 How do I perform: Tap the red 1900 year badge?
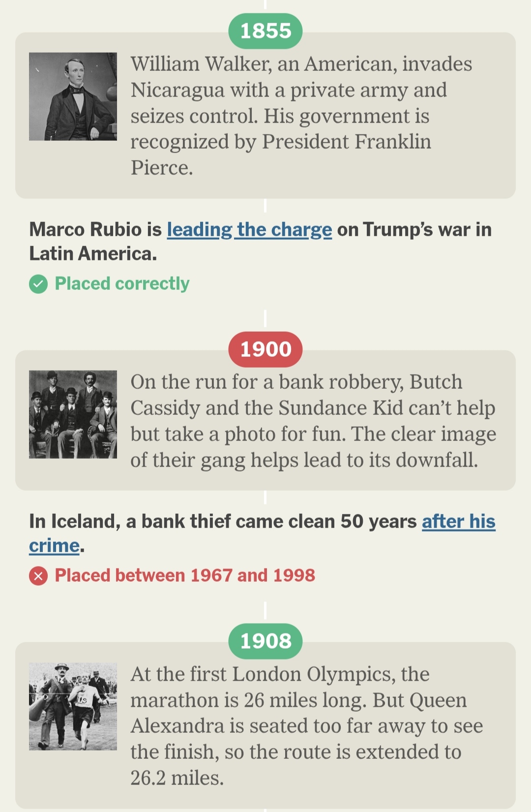[x=265, y=349]
